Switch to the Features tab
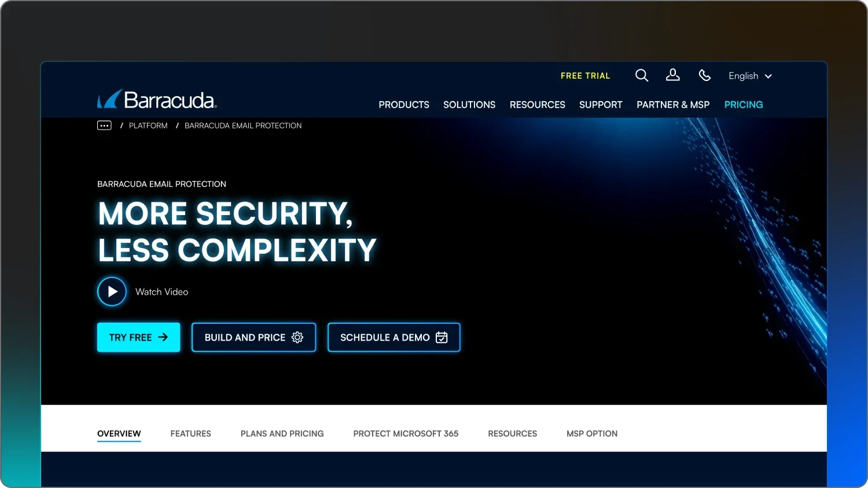 pyautogui.click(x=190, y=434)
